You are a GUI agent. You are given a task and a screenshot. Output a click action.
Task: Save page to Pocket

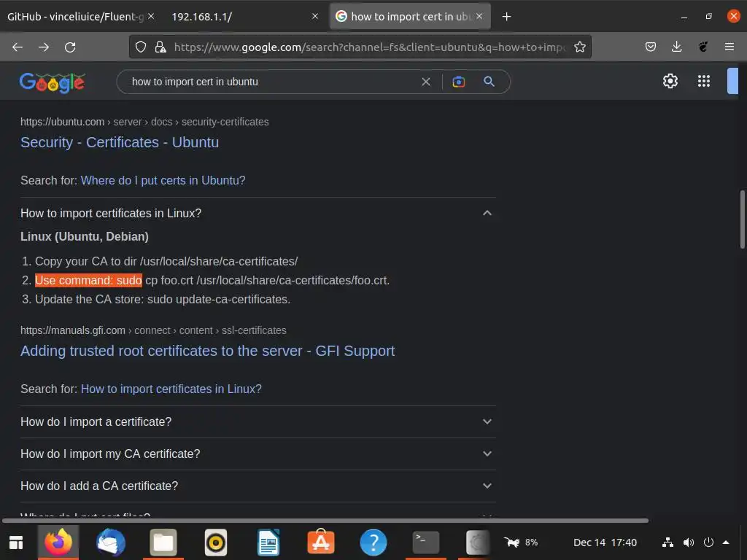pyautogui.click(x=650, y=47)
